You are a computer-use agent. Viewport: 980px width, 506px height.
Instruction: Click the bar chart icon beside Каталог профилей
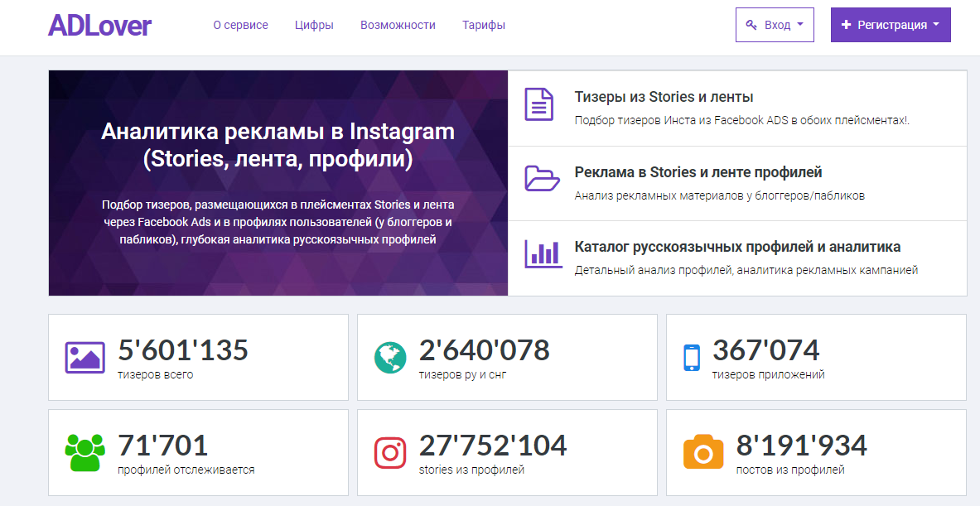(x=543, y=253)
